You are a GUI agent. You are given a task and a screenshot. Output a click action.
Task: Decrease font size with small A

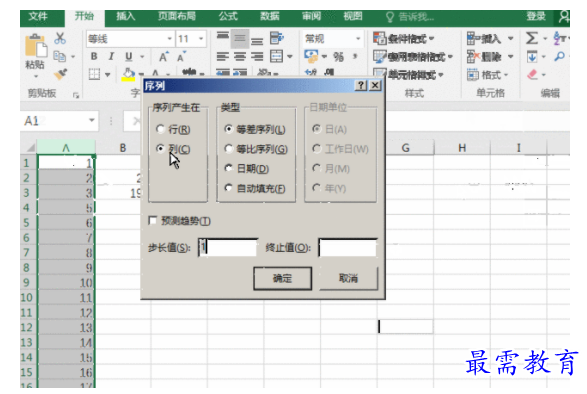(181, 57)
